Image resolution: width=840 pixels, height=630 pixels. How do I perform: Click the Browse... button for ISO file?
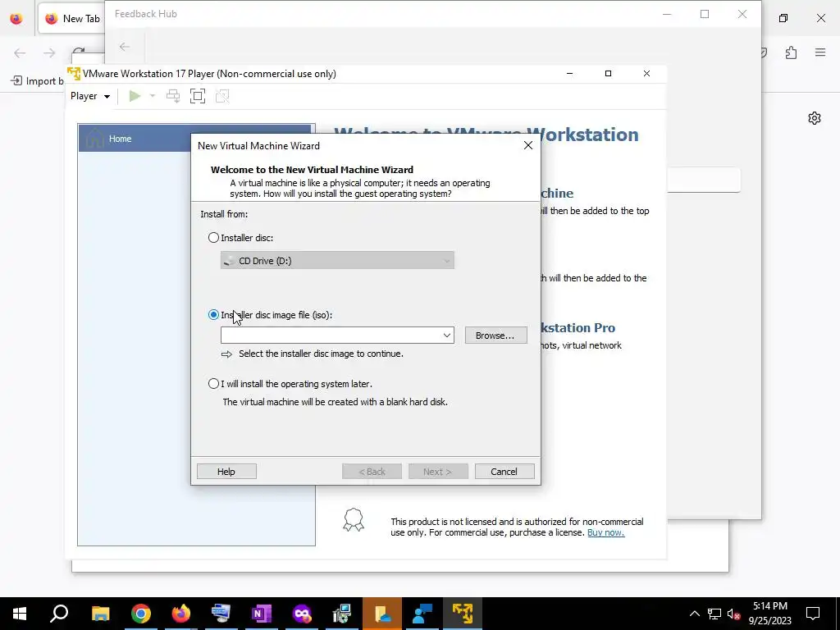pyautogui.click(x=495, y=336)
